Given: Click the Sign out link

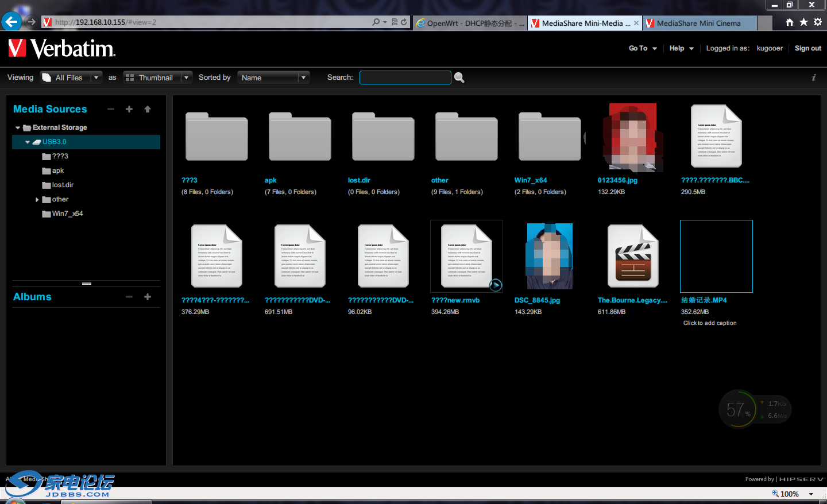Looking at the screenshot, I should (807, 48).
